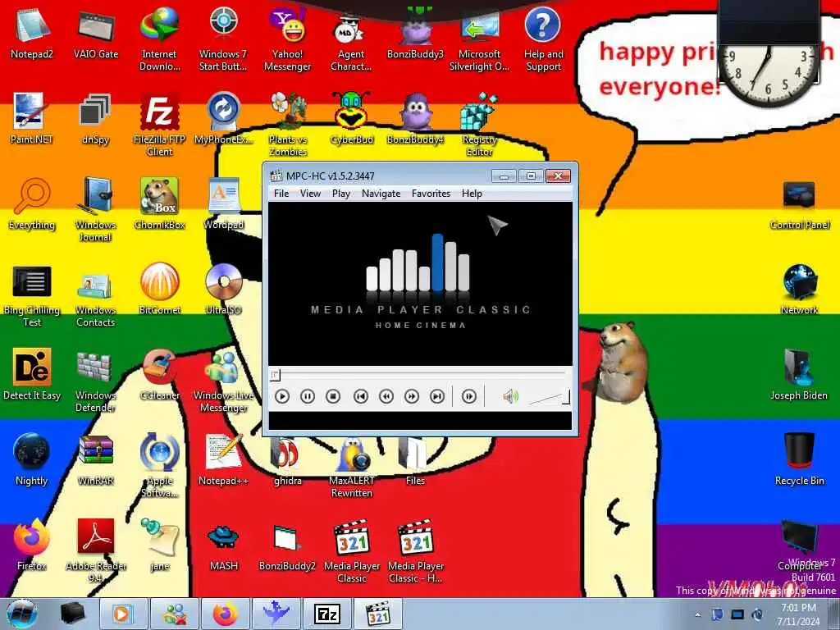Click Pause button in MPC-HC
Screen dimensions: 840x630
point(308,396)
